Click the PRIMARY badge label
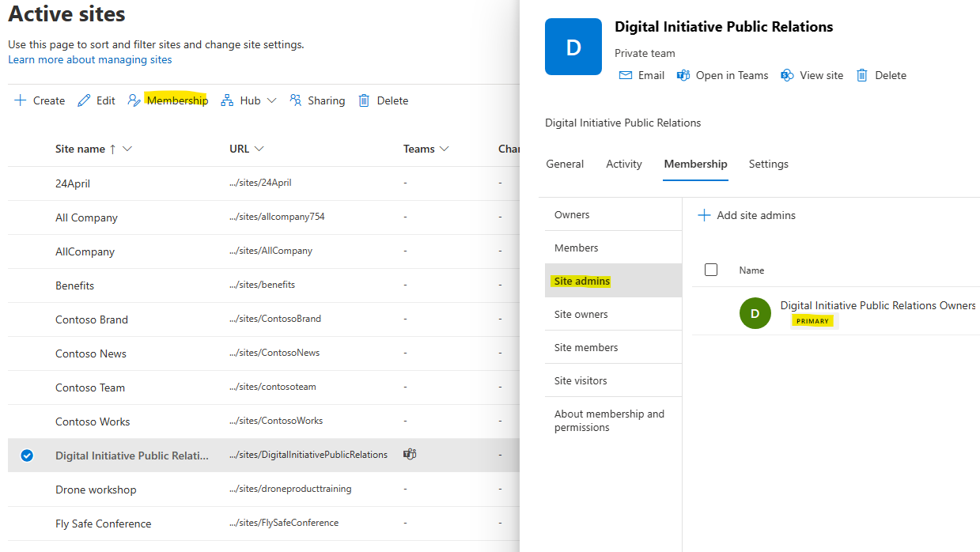The height and width of the screenshot is (552, 980). coord(813,321)
